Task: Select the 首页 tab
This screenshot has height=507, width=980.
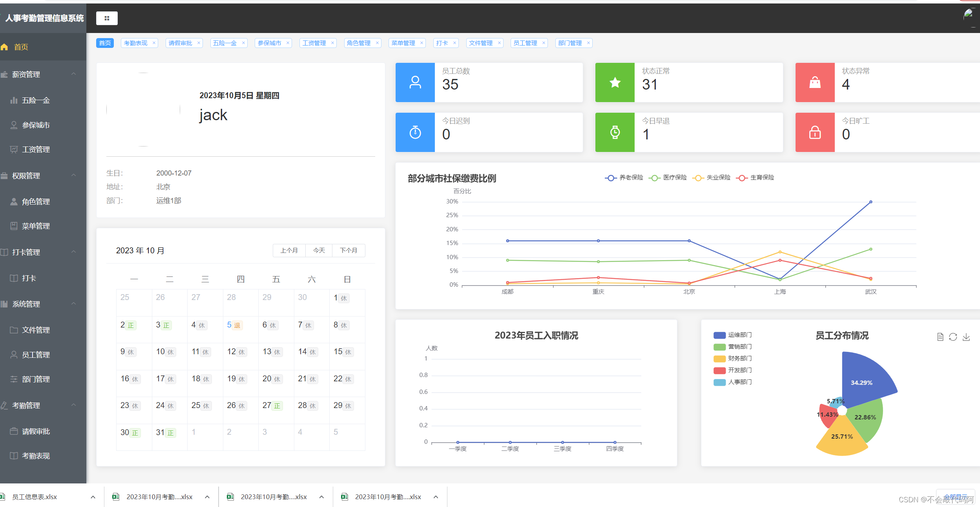Action: tap(105, 43)
